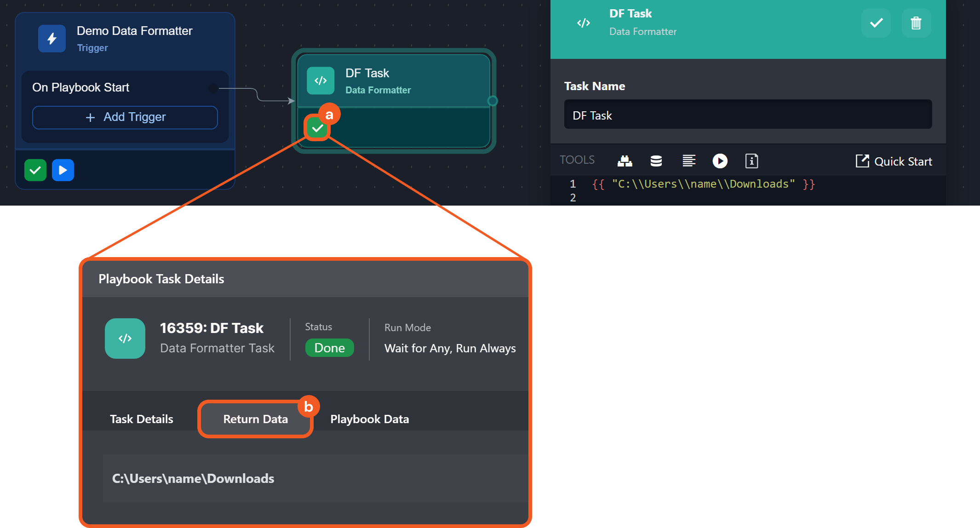
Task: Click the DF Task node code icon
Action: (x=321, y=80)
